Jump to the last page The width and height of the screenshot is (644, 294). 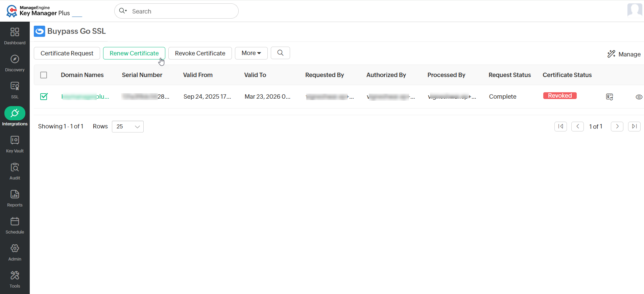634,126
